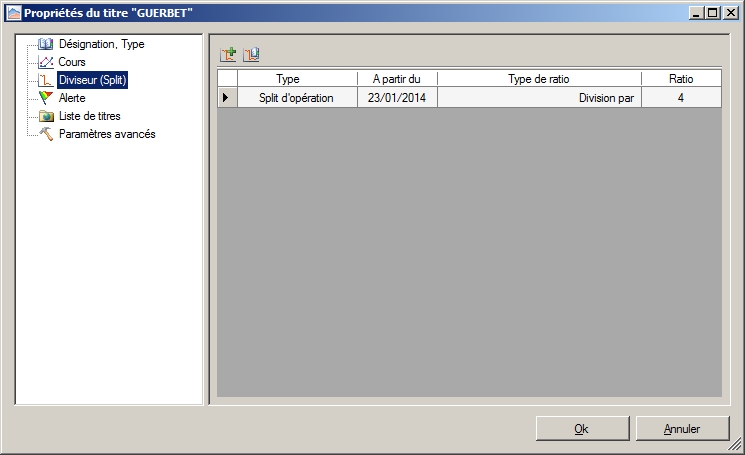Go to the Alerte section
Viewport: 745px width, 455px height.
(72, 98)
